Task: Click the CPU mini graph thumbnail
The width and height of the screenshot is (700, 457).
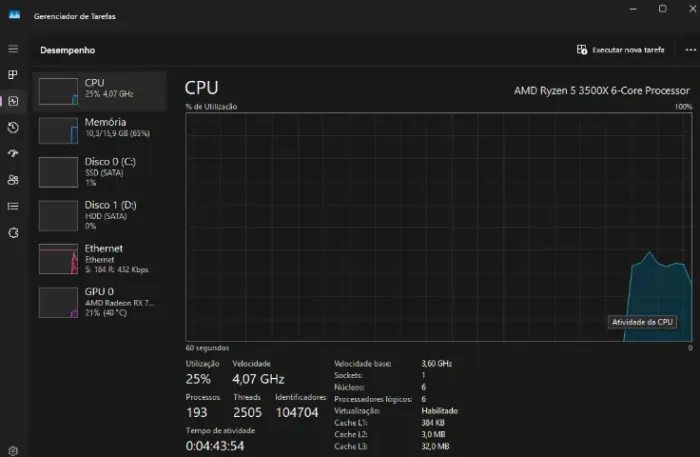Action: pyautogui.click(x=58, y=91)
